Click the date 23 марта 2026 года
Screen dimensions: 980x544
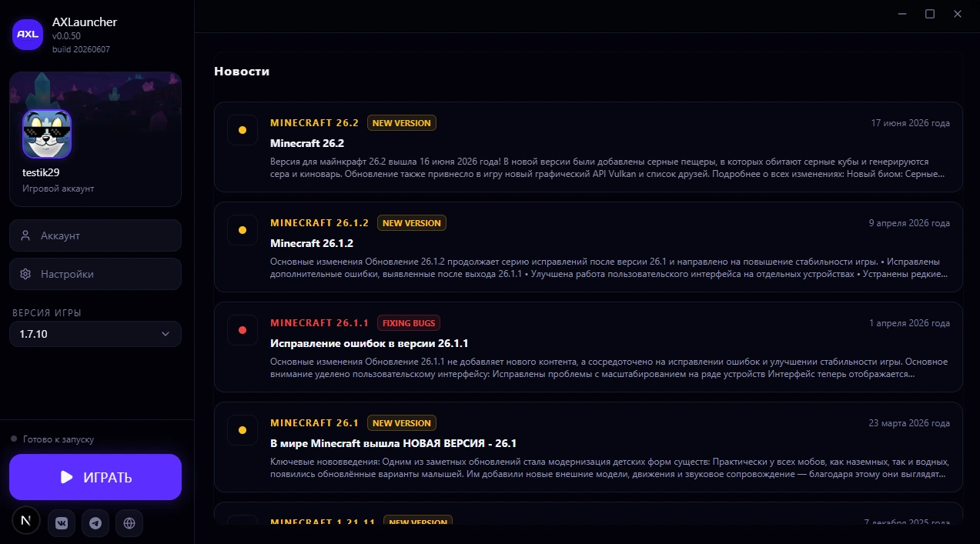[909, 423]
